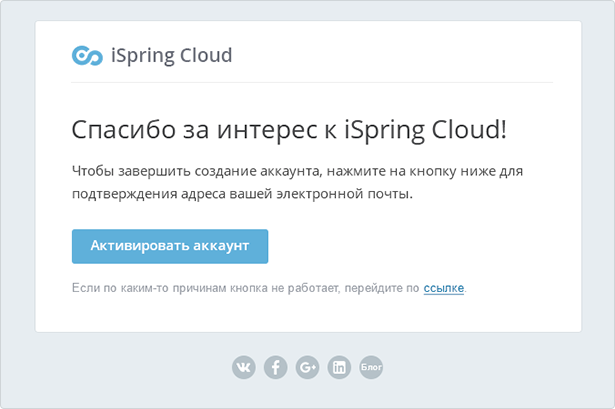Open the Facebook social icon
This screenshot has width=615, height=409.
pos(275,367)
